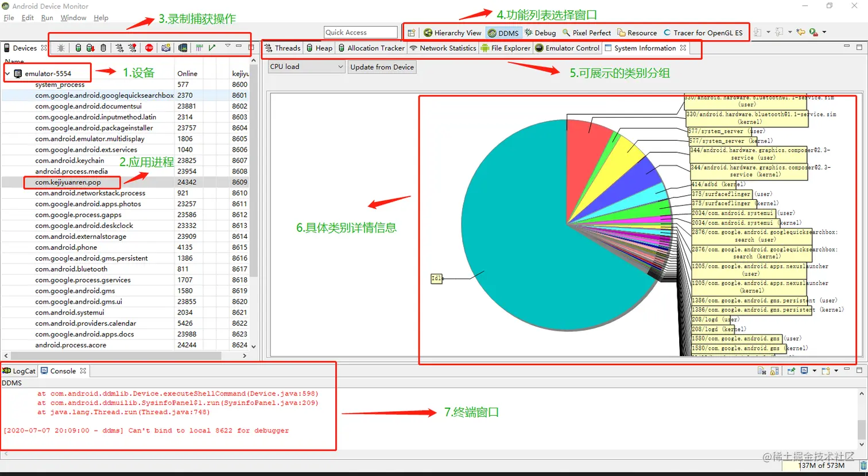Viewport: 868px width, 476px height.
Task: Open the Allocation Tracker tab
Action: pyautogui.click(x=371, y=48)
